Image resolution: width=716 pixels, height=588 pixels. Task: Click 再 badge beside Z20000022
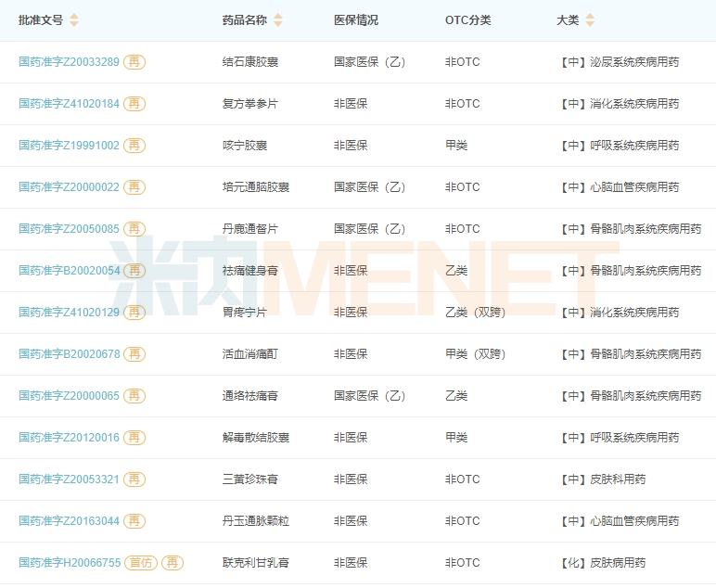click(134, 186)
